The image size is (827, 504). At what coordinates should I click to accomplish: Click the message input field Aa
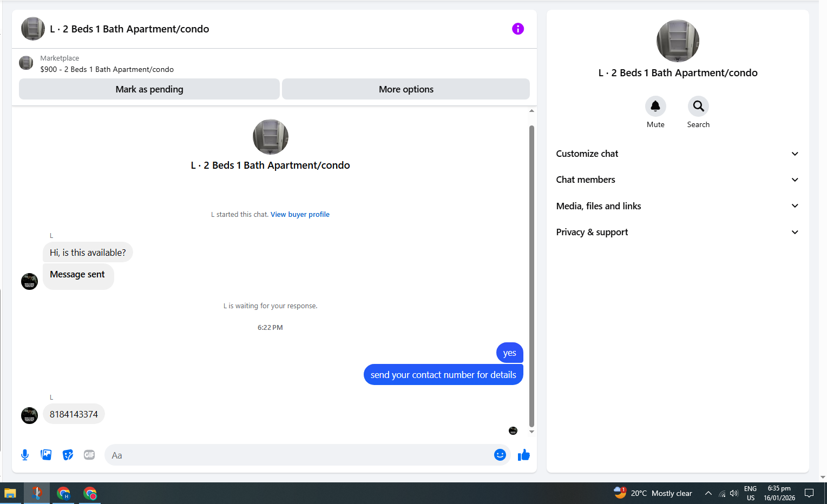point(300,455)
